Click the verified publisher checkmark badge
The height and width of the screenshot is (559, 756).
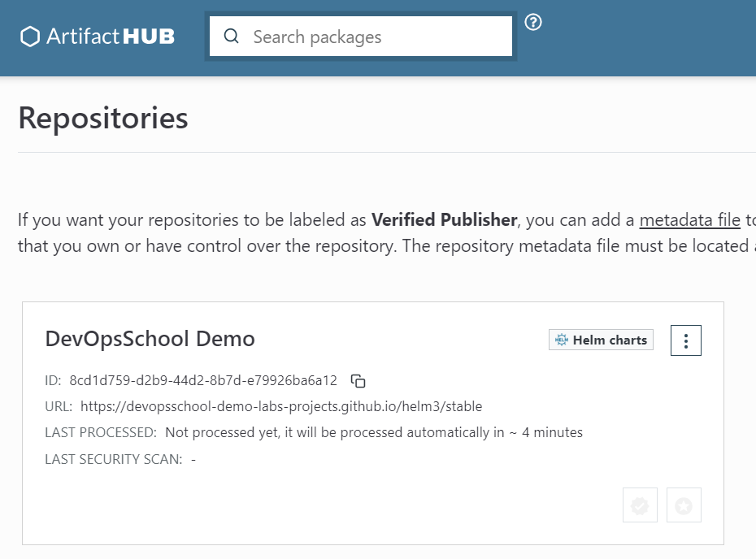(x=640, y=505)
